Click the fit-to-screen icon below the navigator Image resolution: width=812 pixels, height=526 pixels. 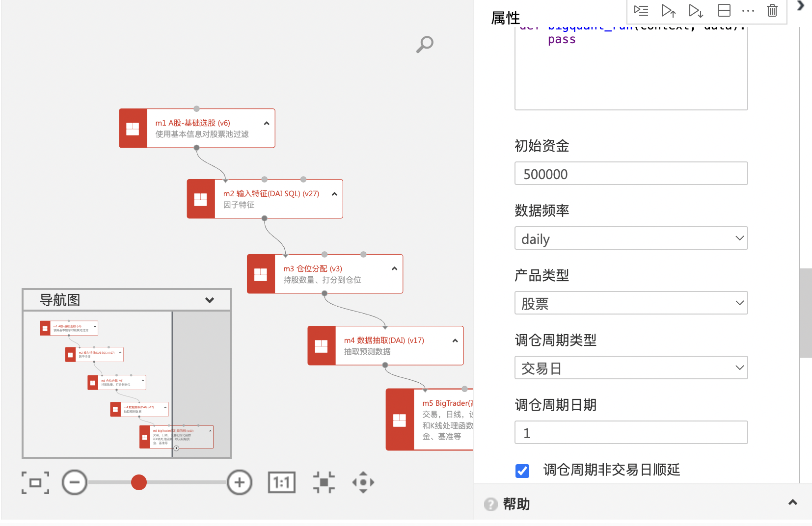[x=35, y=483]
